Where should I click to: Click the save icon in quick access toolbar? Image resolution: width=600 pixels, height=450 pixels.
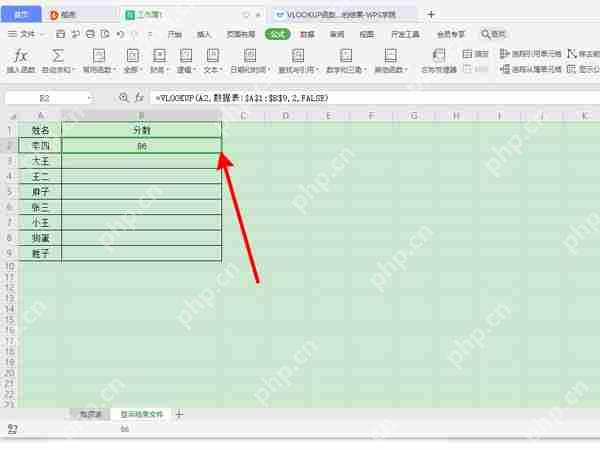click(60, 34)
